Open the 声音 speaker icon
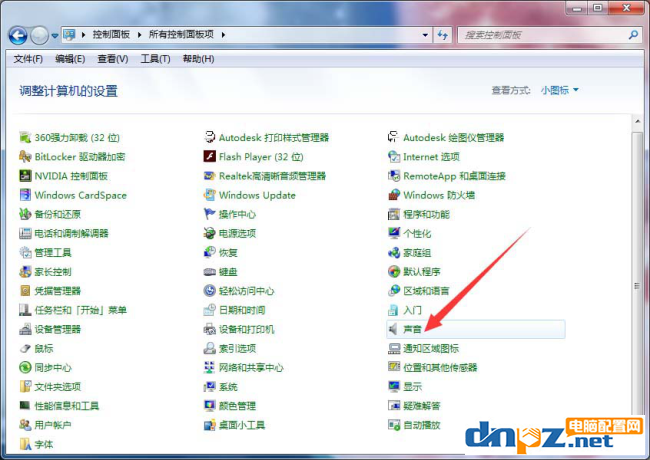The width and height of the screenshot is (650, 460). click(393, 329)
